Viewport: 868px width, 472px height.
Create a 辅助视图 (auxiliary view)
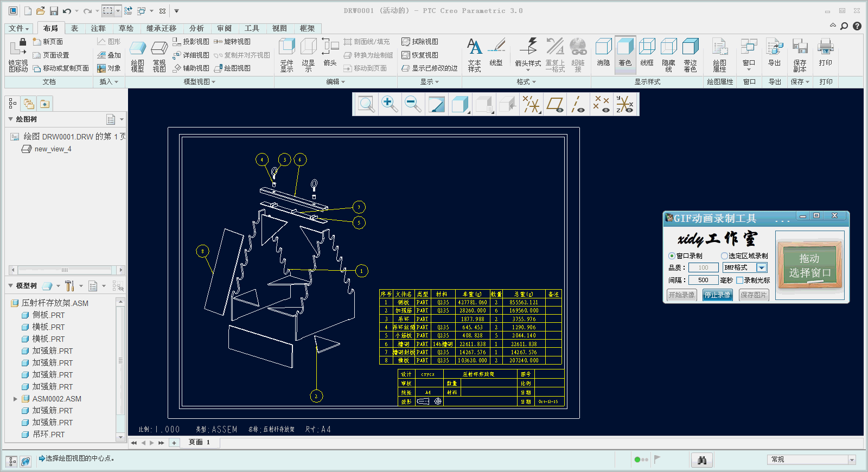191,68
